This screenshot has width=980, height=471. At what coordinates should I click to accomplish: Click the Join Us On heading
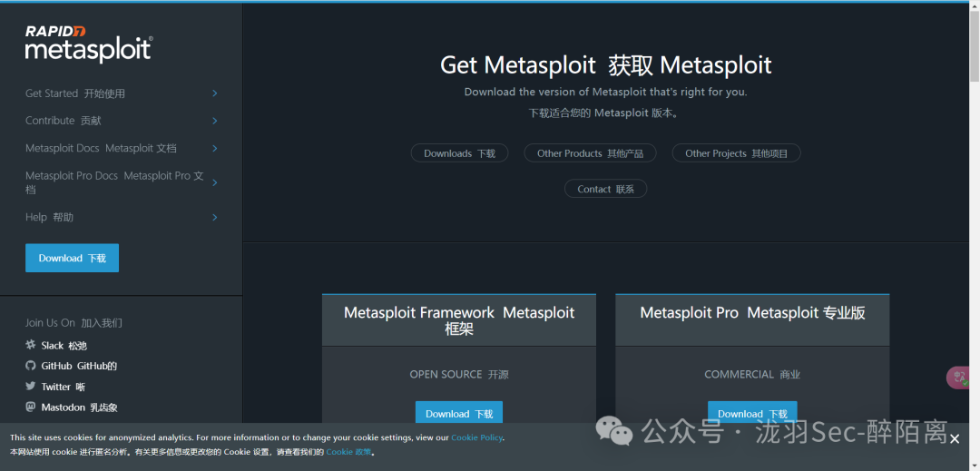73,323
